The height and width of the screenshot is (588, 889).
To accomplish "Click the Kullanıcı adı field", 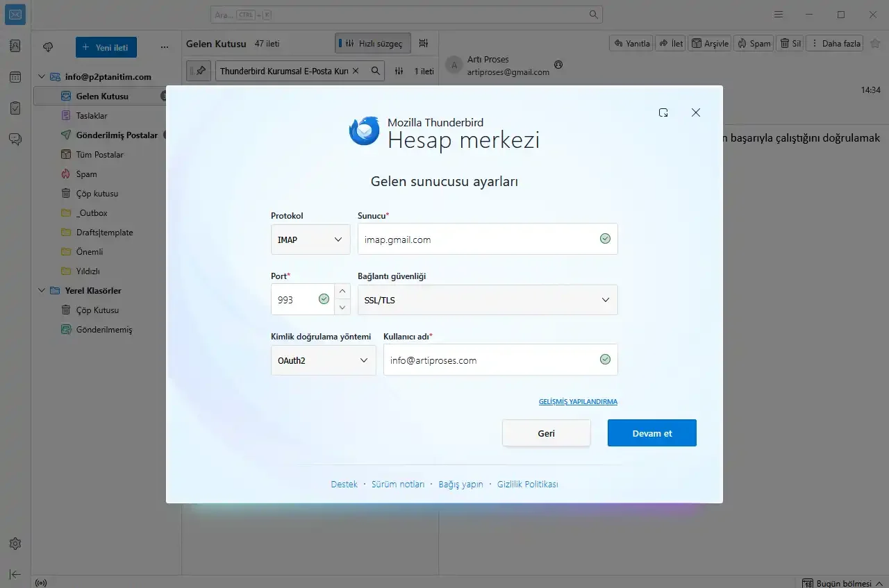I will (501, 360).
